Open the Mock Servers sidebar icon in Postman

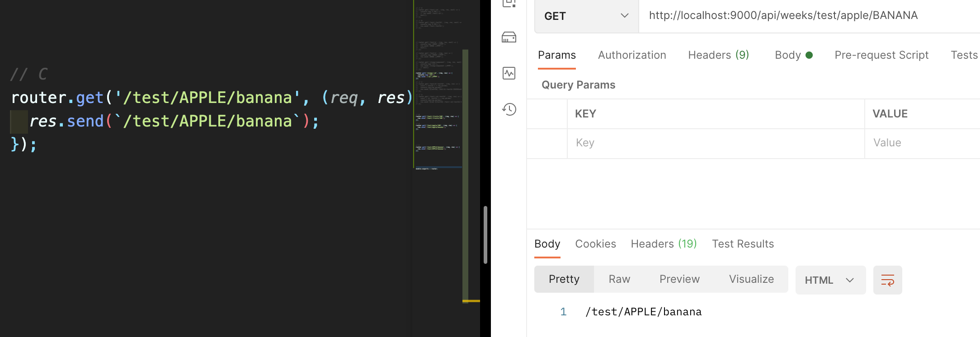(x=509, y=37)
